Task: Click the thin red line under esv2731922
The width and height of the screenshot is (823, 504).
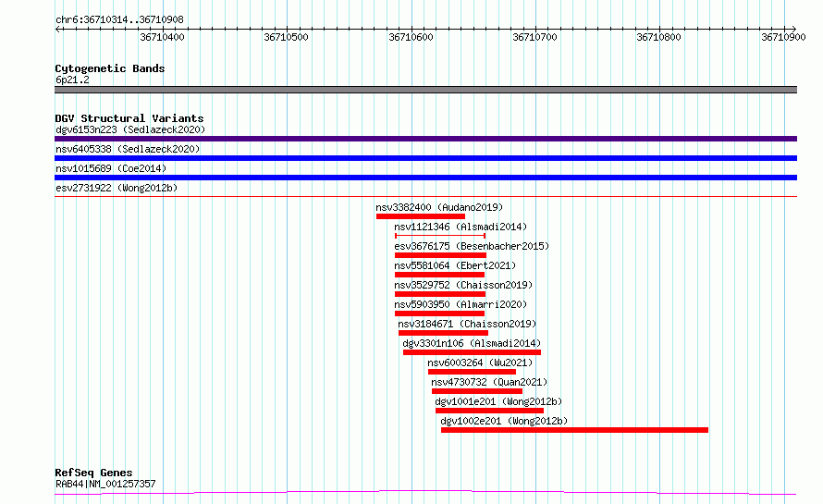Action: point(425,197)
